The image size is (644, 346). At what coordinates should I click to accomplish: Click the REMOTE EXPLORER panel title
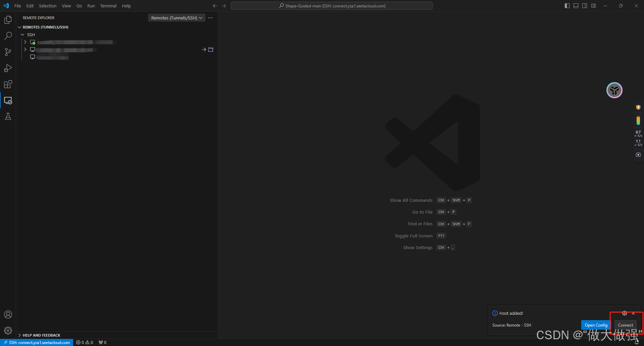(39, 18)
